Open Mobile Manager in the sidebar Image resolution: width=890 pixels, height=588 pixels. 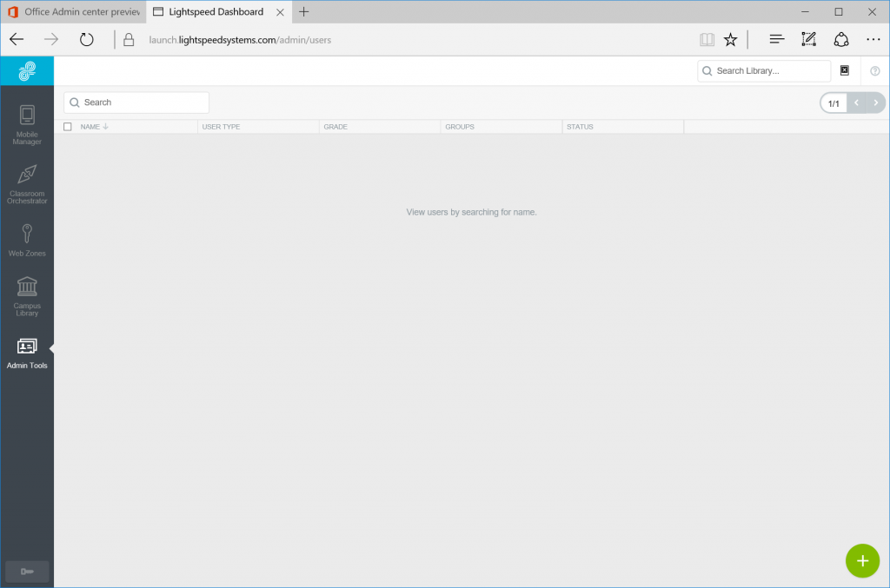(x=27, y=125)
